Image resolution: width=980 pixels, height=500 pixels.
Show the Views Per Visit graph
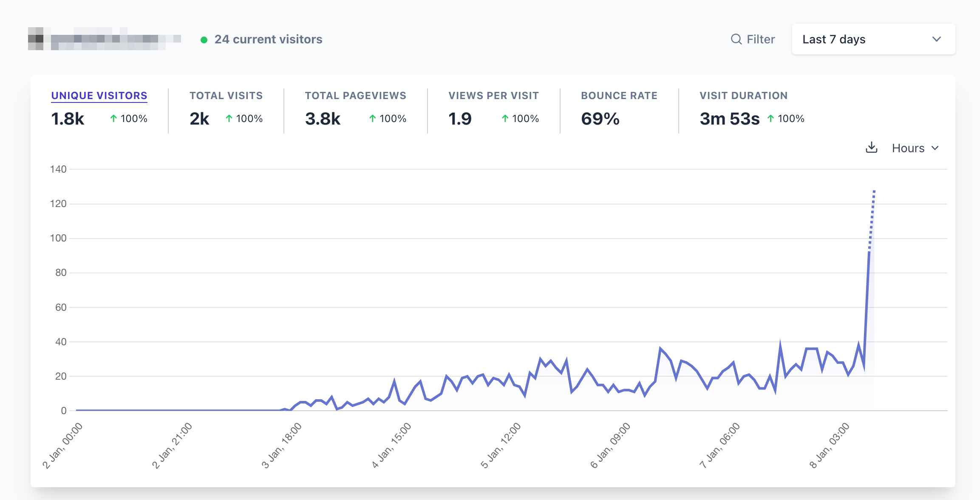click(x=493, y=96)
